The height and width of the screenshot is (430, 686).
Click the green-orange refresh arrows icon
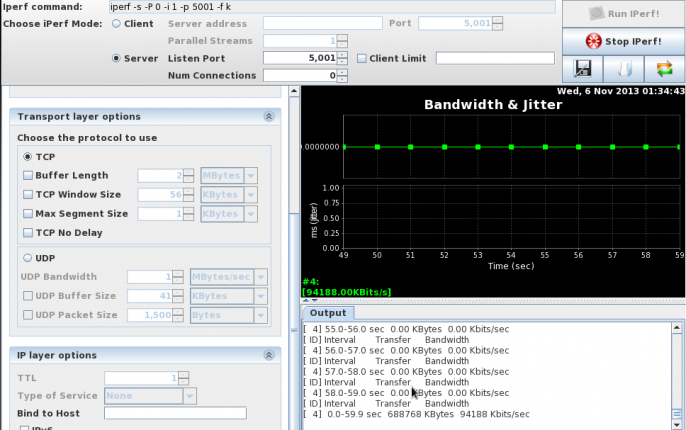pyautogui.click(x=663, y=69)
